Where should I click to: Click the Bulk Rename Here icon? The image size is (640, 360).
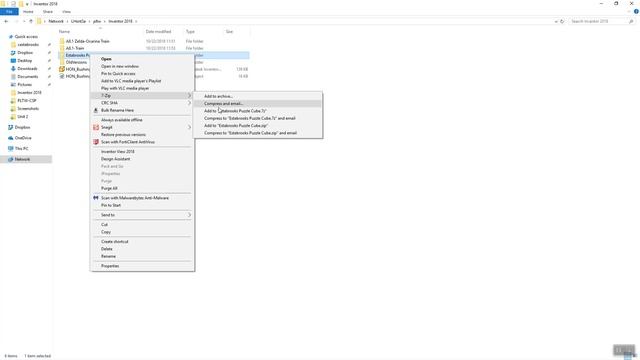pyautogui.click(x=96, y=110)
